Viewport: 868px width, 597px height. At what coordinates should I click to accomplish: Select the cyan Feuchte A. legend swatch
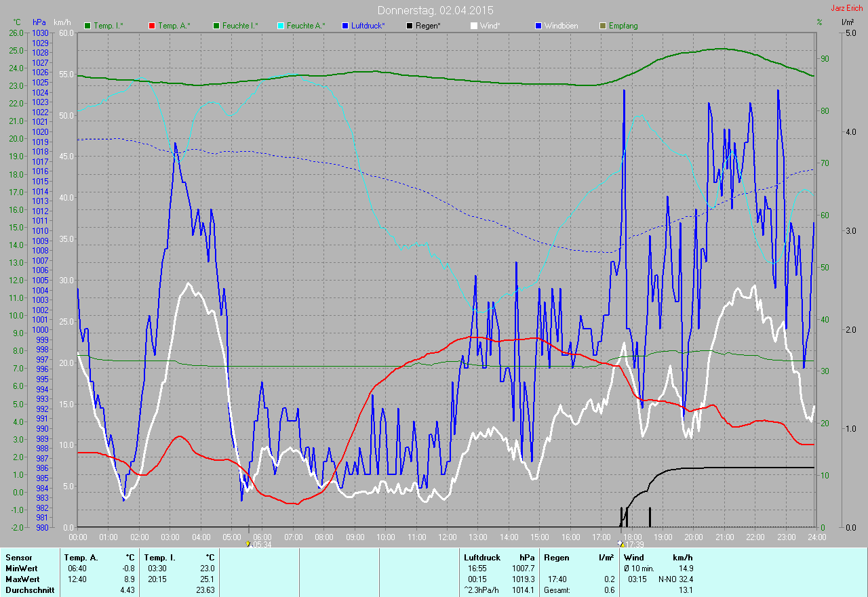coord(280,26)
